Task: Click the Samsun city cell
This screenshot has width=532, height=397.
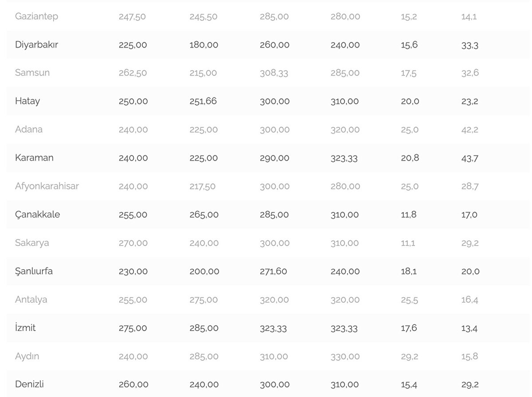Action: pyautogui.click(x=32, y=73)
